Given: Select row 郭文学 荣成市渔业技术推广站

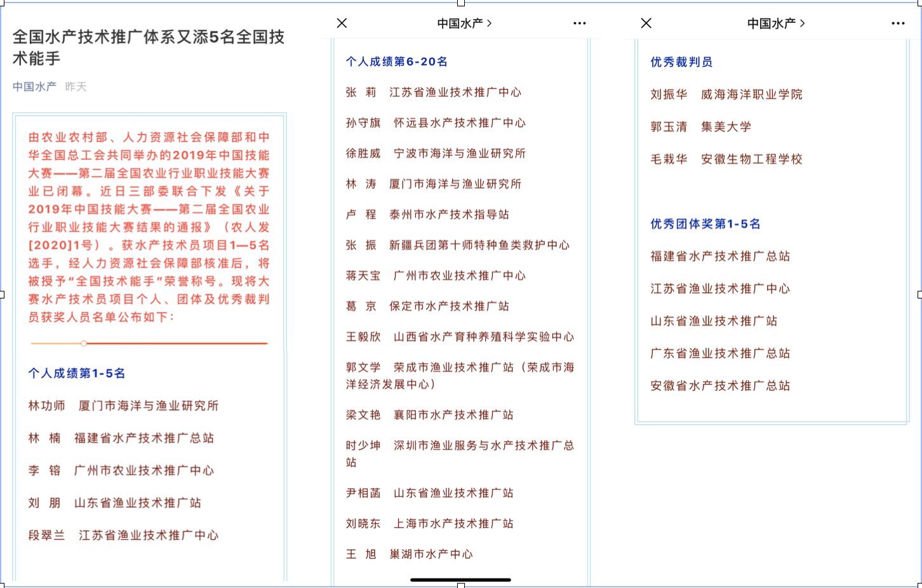Looking at the screenshot, I should coord(460,376).
